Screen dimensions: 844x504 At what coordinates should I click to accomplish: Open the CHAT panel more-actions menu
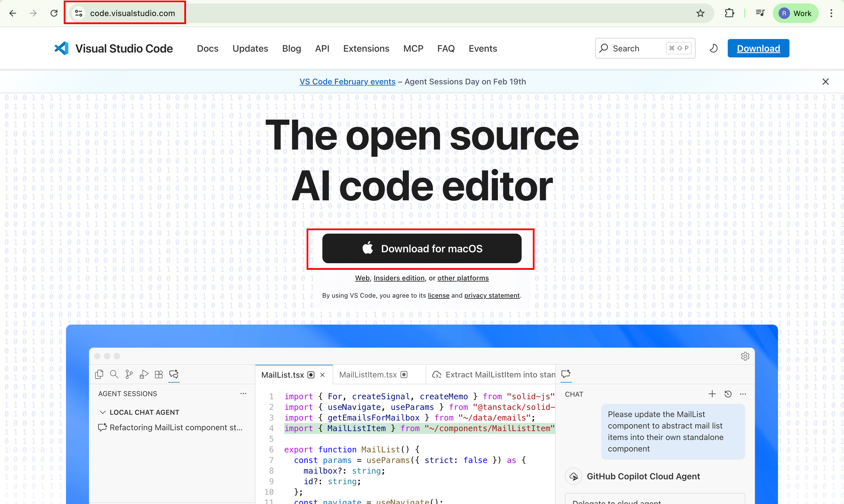tap(743, 393)
